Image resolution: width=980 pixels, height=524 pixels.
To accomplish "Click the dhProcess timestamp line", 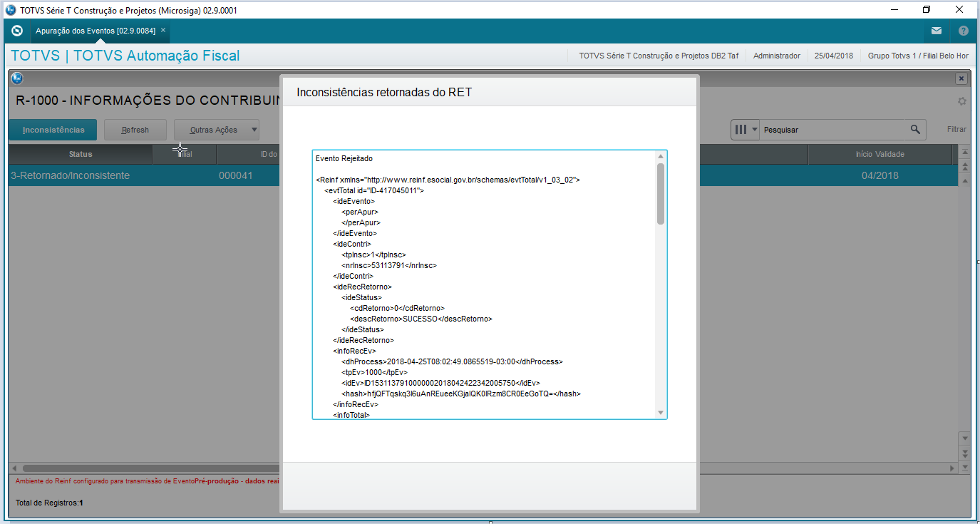I will 452,361.
